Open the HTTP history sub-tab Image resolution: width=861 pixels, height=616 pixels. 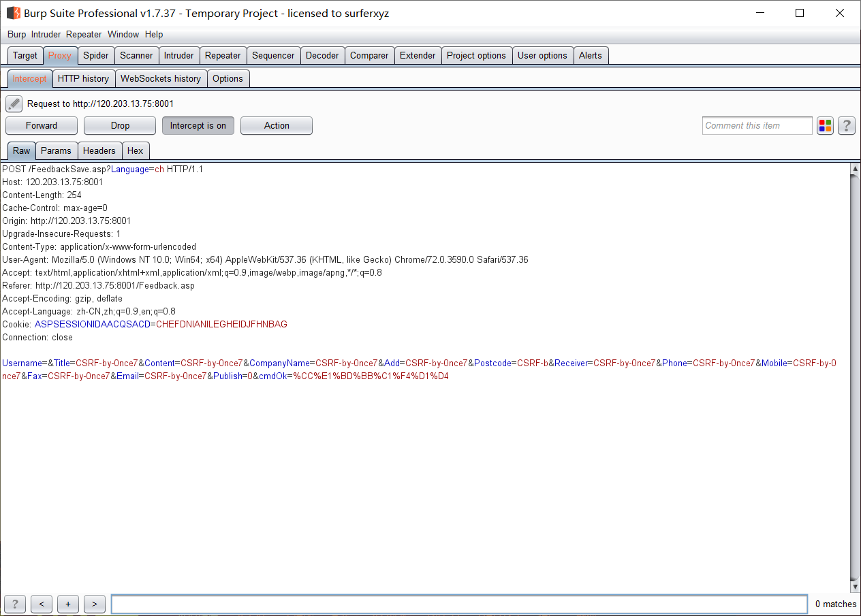point(83,79)
